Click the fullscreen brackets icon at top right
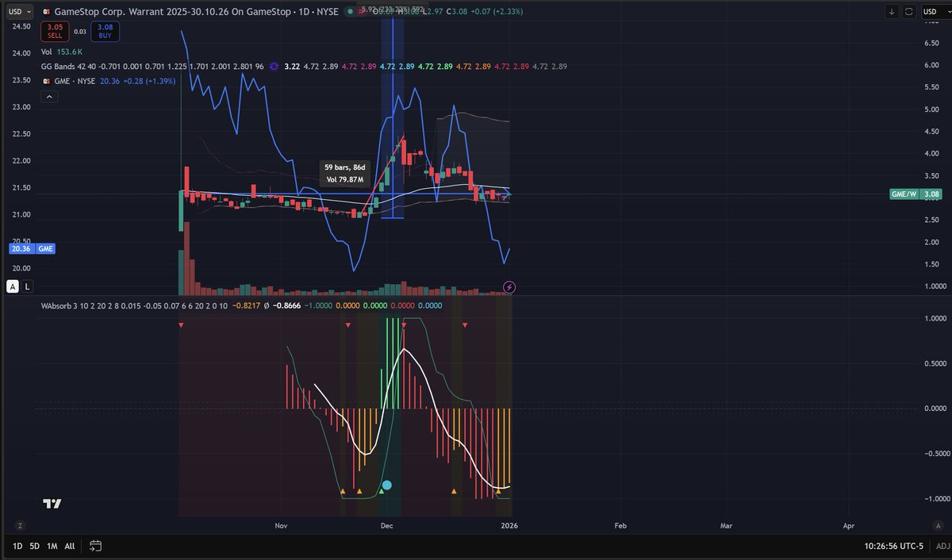Screen dimensions: 952x560 (x=908, y=12)
